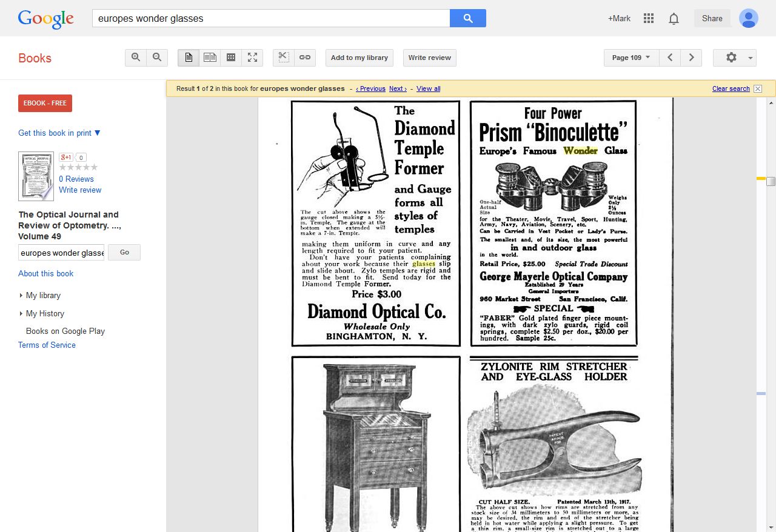Viewport: 776px width, 532px height.
Task: Enter full screen mode
Action: [x=252, y=58]
